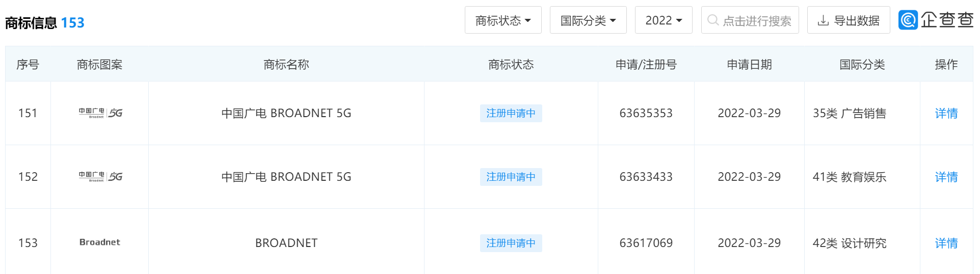The width and height of the screenshot is (980, 274).
Task: Click the 申请日期 column header
Action: click(x=749, y=64)
